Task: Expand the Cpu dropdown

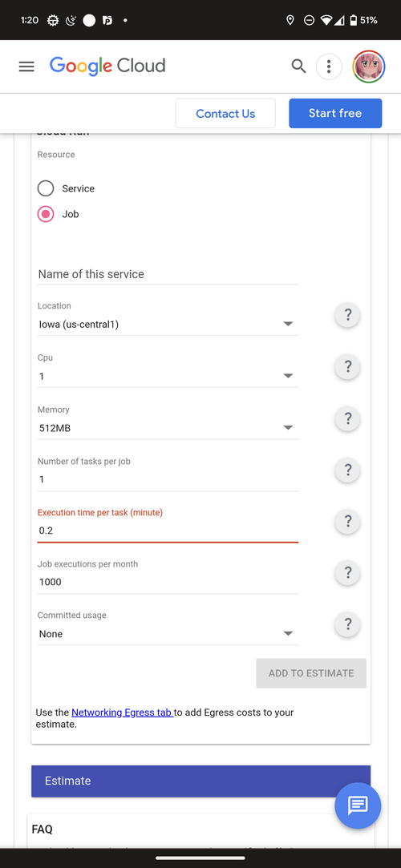Action: pos(168,377)
